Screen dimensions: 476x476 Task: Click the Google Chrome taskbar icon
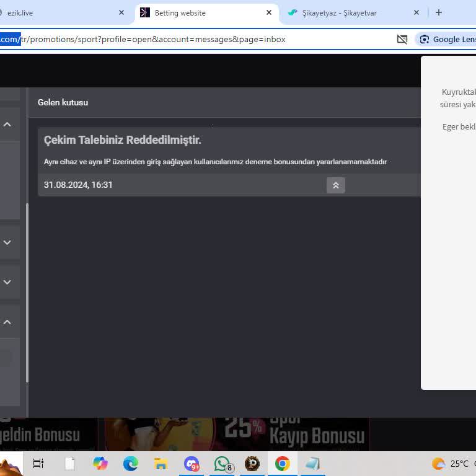click(283, 464)
